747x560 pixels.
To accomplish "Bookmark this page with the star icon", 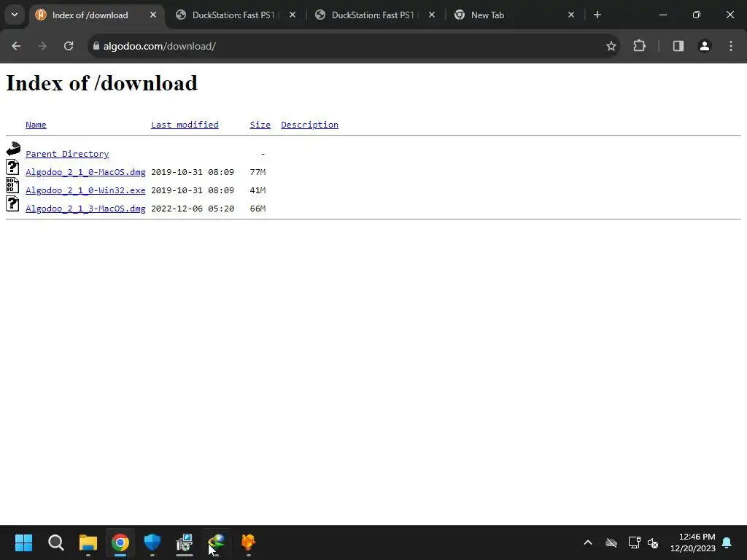I will click(x=611, y=46).
